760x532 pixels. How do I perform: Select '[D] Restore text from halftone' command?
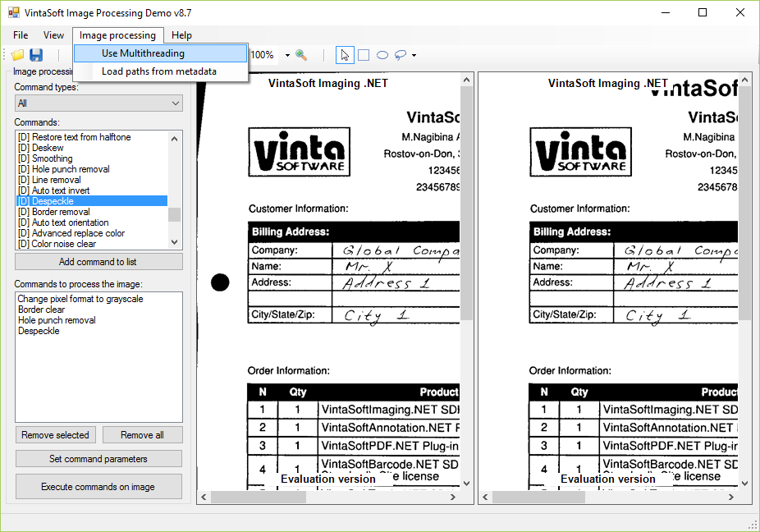click(92, 137)
